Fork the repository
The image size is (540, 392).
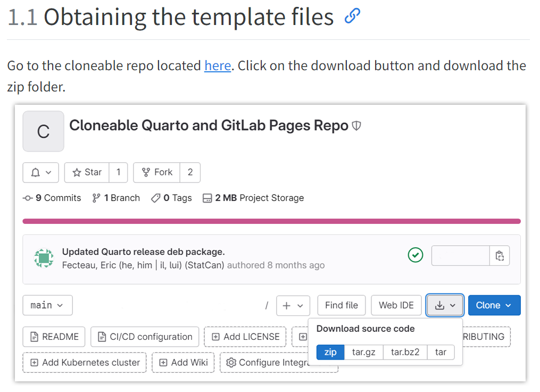coord(156,172)
